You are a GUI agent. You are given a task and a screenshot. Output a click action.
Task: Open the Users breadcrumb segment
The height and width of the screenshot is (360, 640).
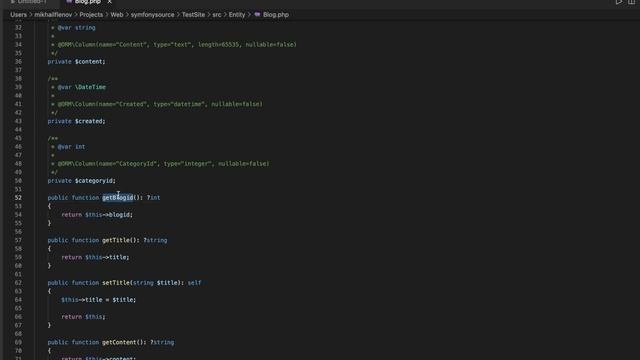pos(18,15)
